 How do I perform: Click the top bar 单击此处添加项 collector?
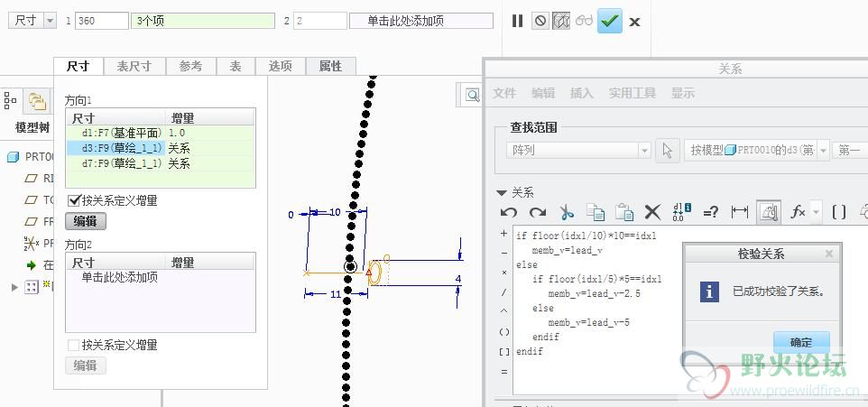421,21
